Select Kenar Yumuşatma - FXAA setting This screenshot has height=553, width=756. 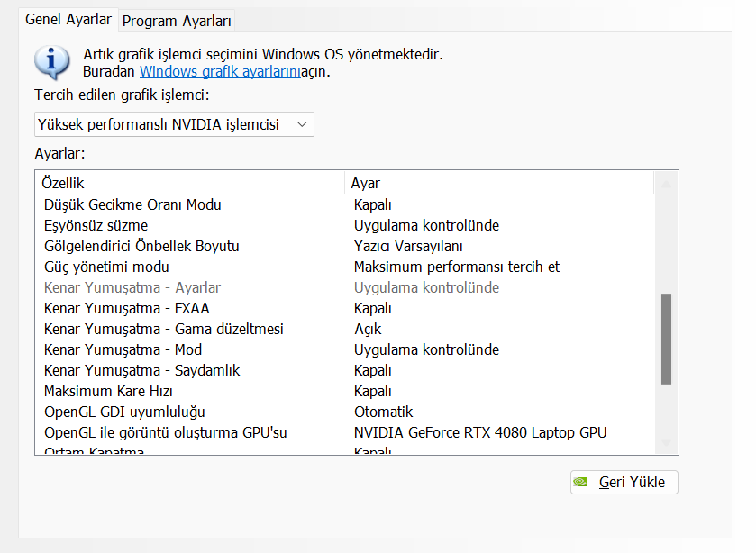coord(115,308)
